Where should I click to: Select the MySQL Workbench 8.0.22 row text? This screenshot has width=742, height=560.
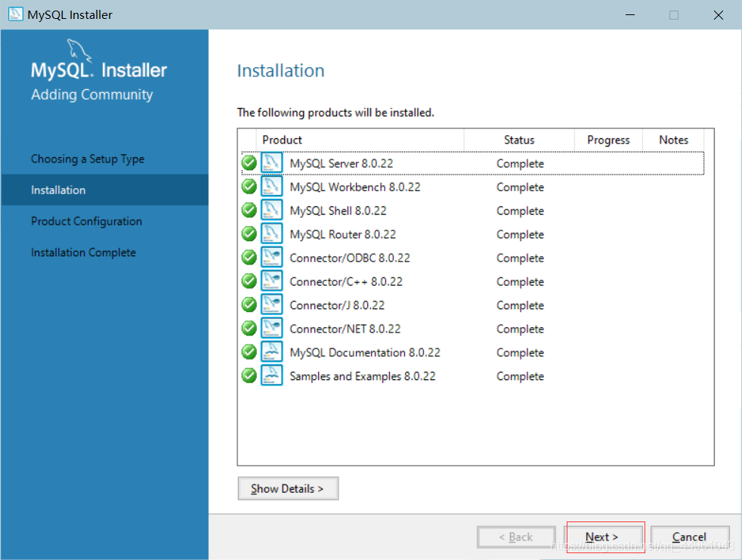355,187
